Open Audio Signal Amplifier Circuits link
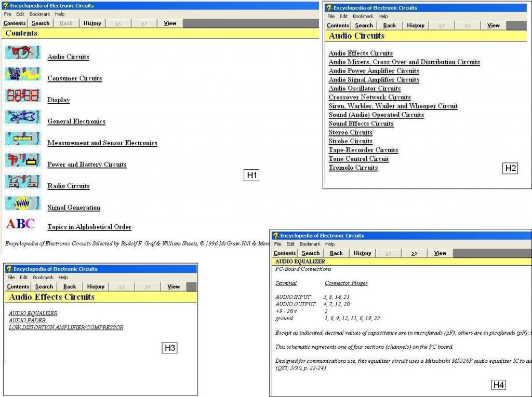Viewport: 532px width, 397px height. (x=374, y=80)
